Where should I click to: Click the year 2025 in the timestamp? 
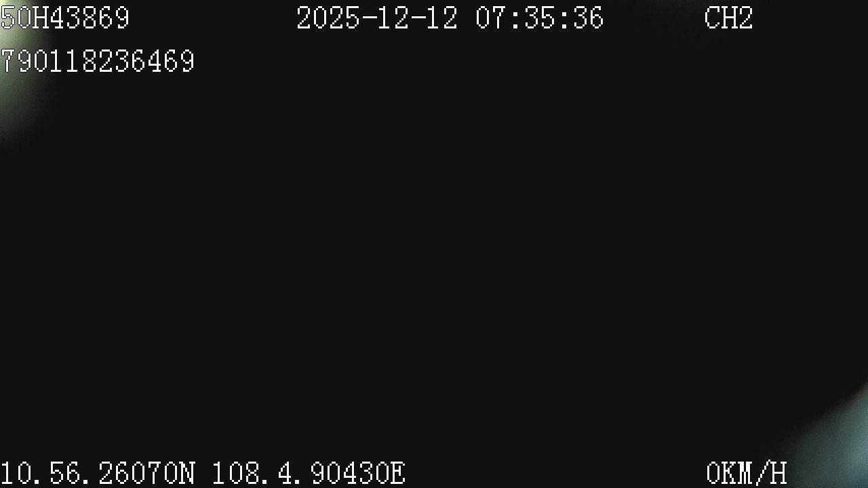click(328, 18)
